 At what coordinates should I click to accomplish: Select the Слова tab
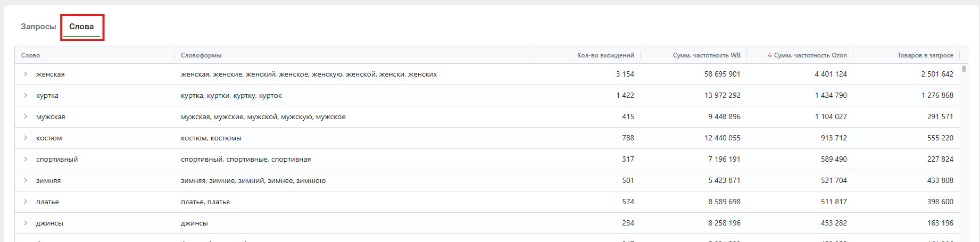coord(81,27)
